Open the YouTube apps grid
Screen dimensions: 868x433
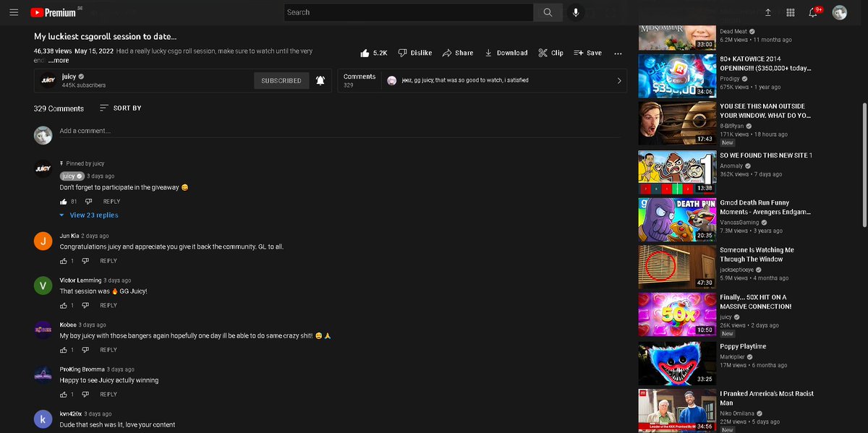pos(790,12)
